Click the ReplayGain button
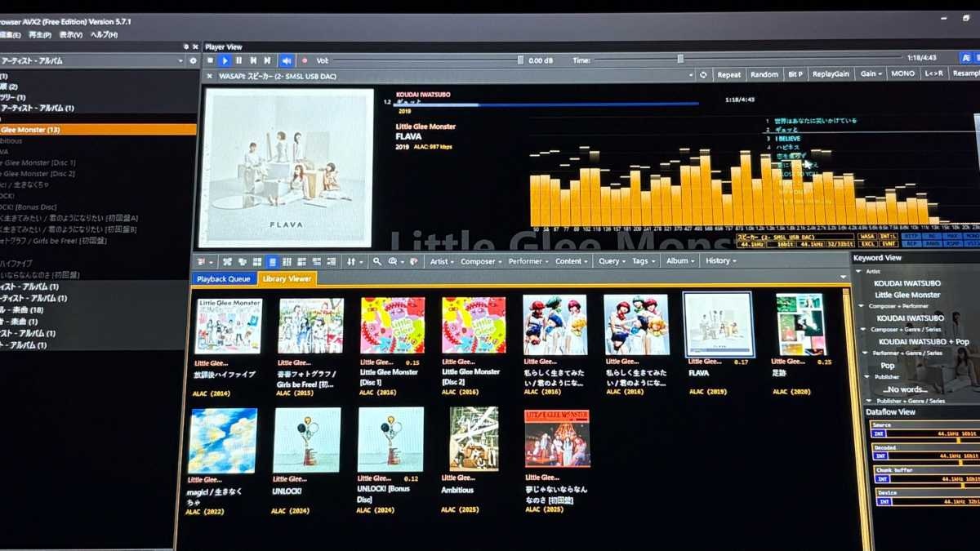The image size is (980, 551). 831,74
